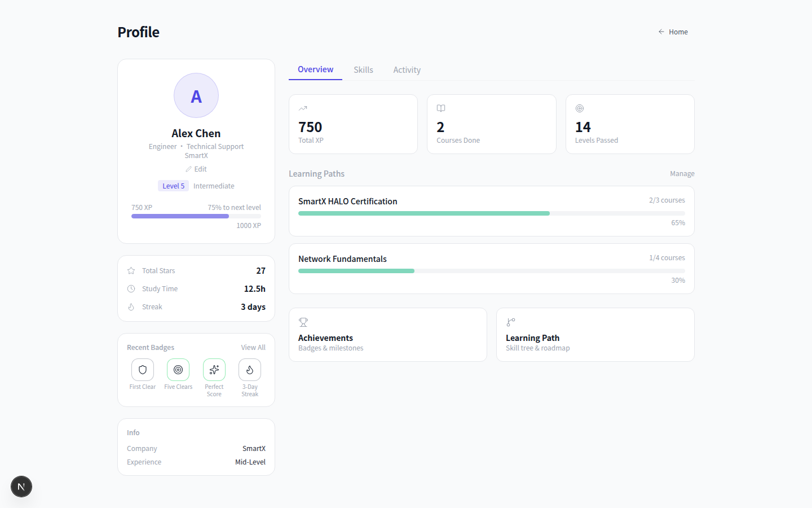The height and width of the screenshot is (508, 812).
Task: Open the Activity tab
Action: pos(407,70)
